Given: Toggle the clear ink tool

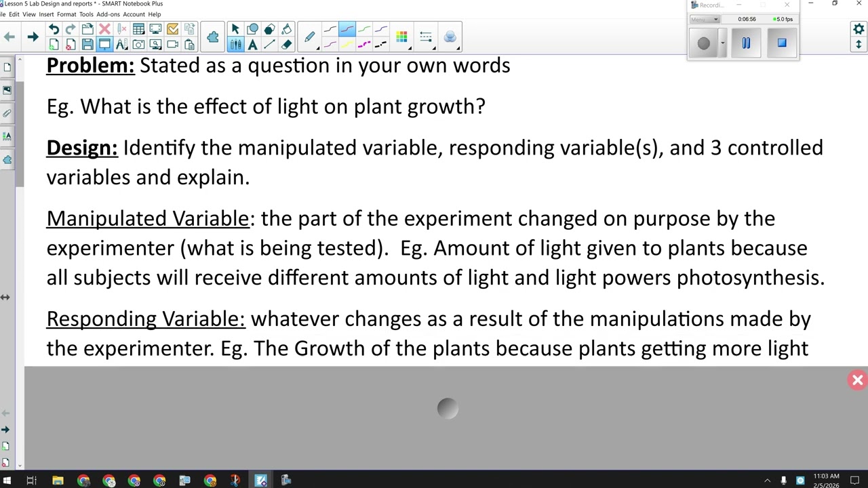Looking at the screenshot, I should [121, 29].
